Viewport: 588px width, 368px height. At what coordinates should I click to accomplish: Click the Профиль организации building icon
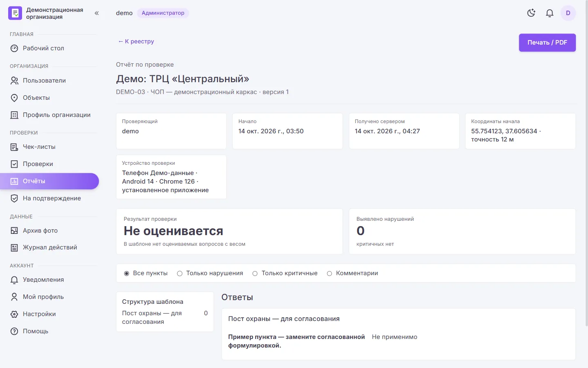14,115
